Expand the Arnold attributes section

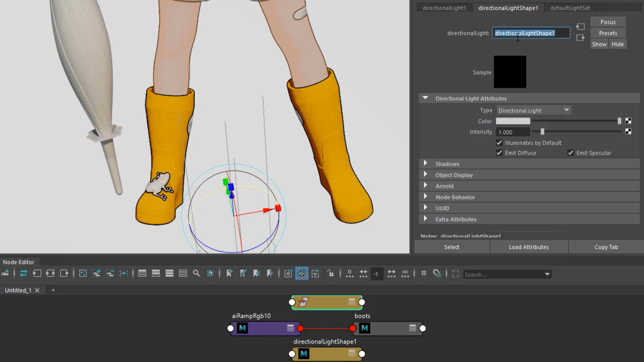pos(444,186)
